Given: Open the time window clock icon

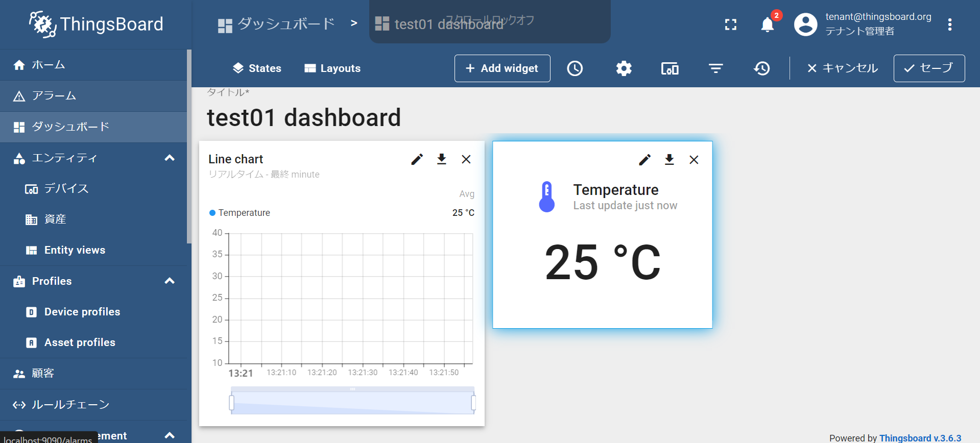Looking at the screenshot, I should [575, 68].
